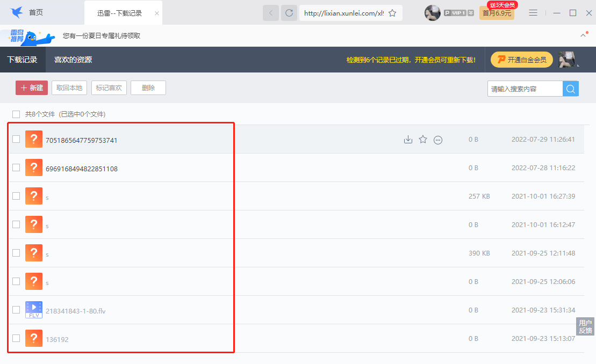Check the box for 6969168494822851108

click(x=16, y=168)
